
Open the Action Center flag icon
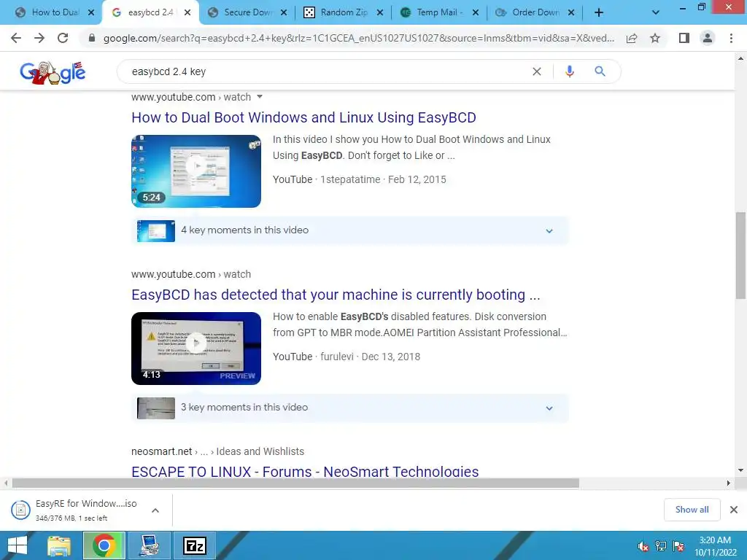pyautogui.click(x=678, y=546)
